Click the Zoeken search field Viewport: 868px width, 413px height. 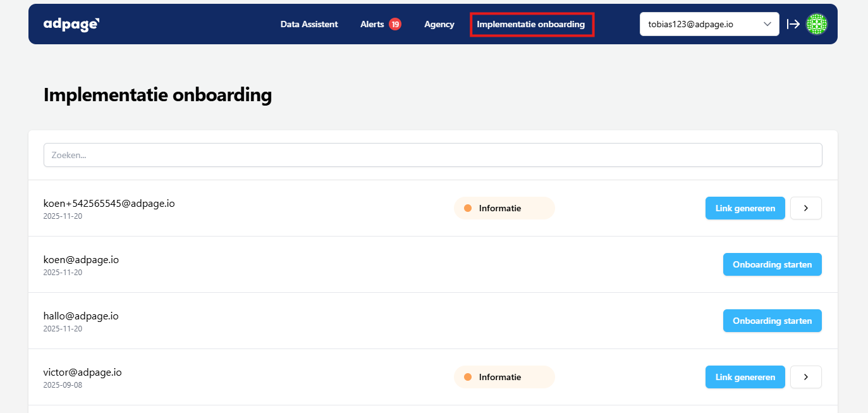coord(432,155)
